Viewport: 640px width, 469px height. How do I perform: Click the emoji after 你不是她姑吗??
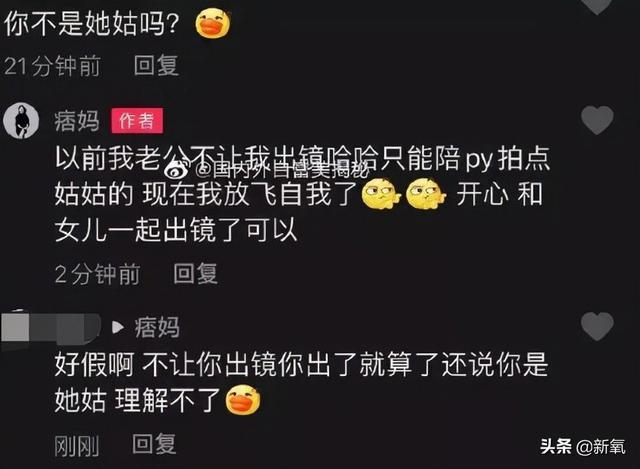tap(213, 24)
